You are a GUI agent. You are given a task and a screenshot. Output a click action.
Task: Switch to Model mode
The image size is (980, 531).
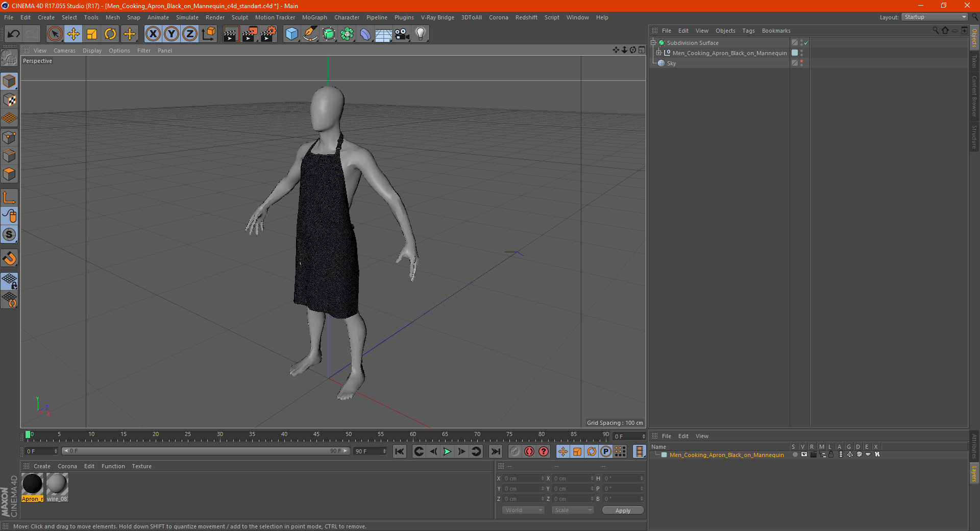9,81
